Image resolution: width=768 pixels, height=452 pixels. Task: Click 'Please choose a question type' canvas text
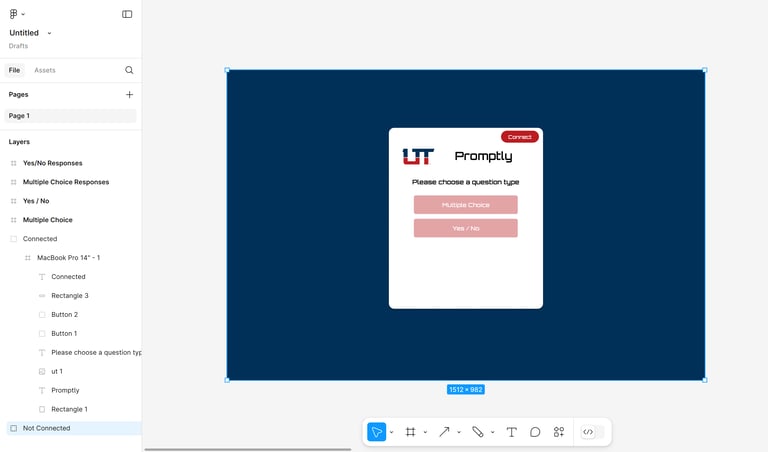[x=465, y=182]
